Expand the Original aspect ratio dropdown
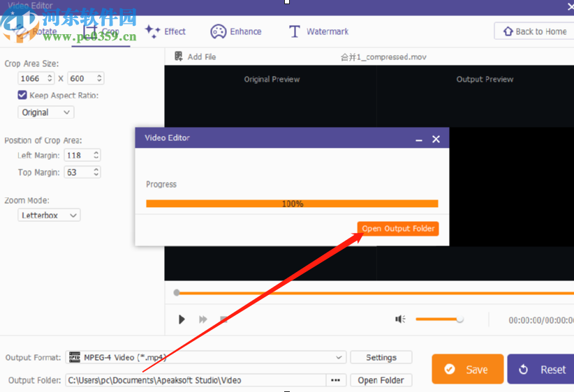 46,112
